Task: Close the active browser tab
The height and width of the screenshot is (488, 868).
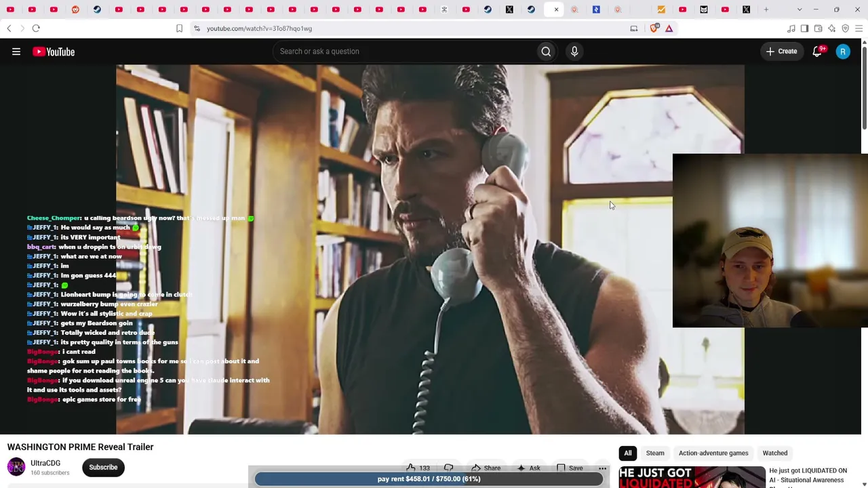Action: coord(556,9)
